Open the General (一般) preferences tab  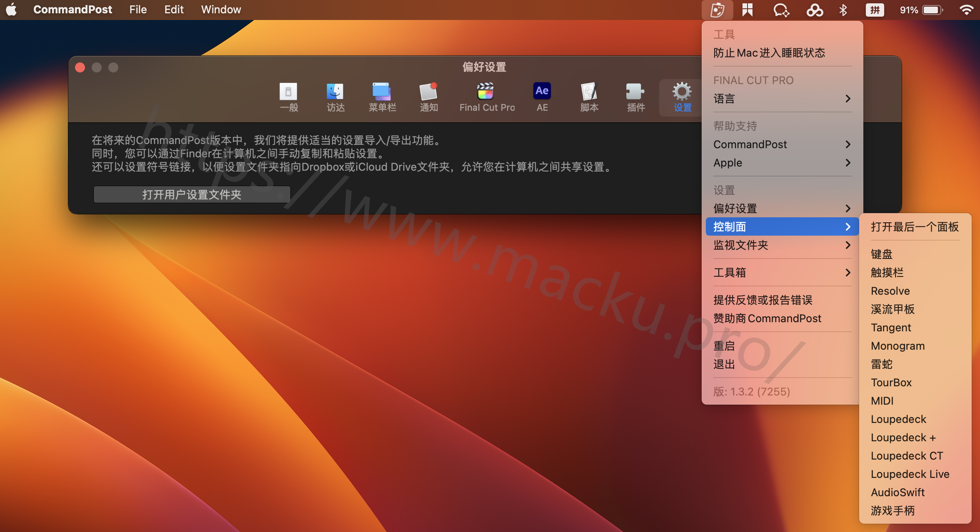289,97
